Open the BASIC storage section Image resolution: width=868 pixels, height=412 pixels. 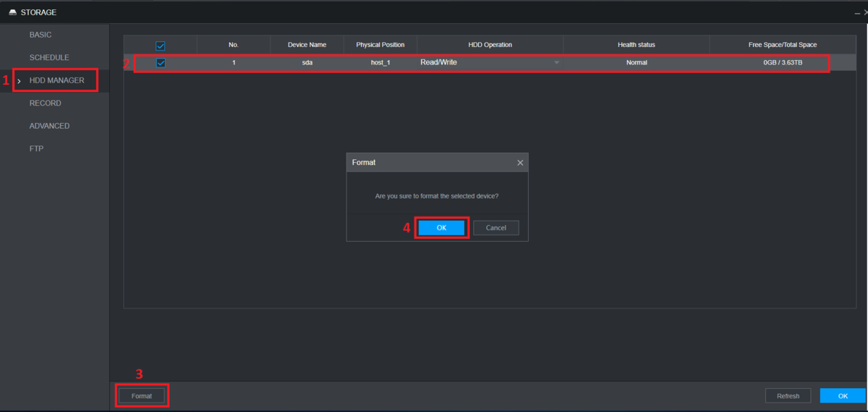pyautogui.click(x=41, y=35)
